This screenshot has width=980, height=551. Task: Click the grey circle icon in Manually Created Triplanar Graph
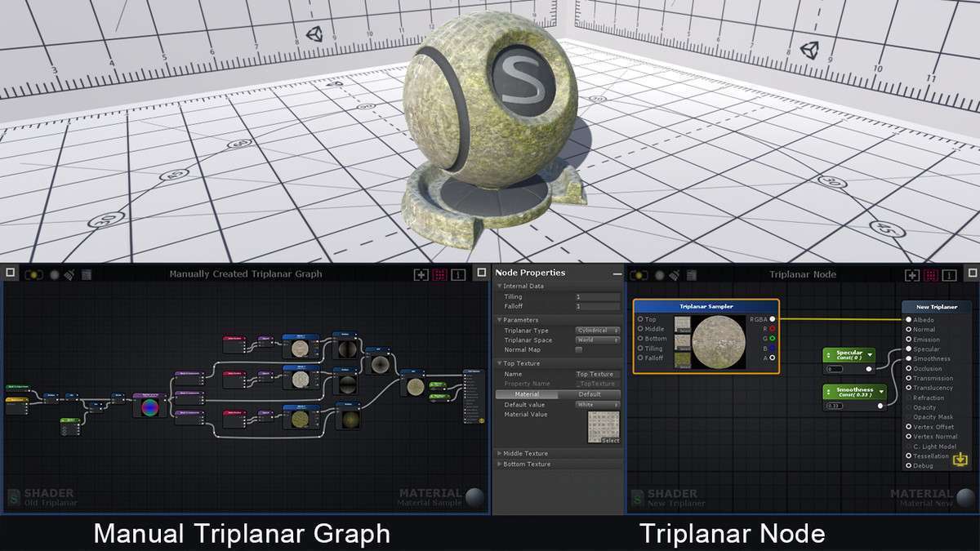(x=55, y=275)
